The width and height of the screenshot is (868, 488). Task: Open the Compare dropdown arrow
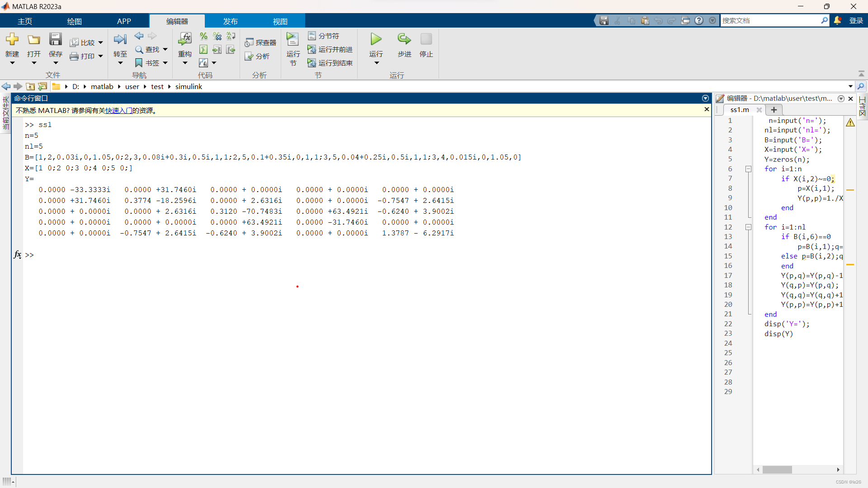100,42
